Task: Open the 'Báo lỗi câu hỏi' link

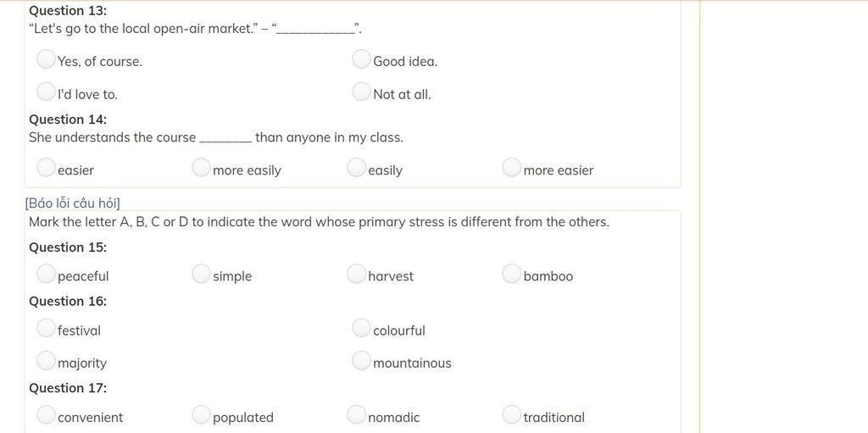Action: pos(73,203)
